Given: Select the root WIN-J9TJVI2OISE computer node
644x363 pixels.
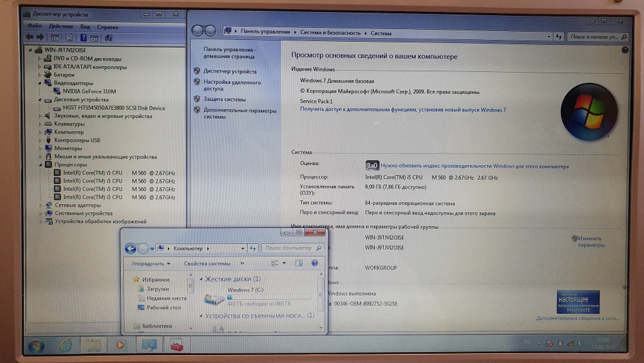Looking at the screenshot, I should click(65, 50).
